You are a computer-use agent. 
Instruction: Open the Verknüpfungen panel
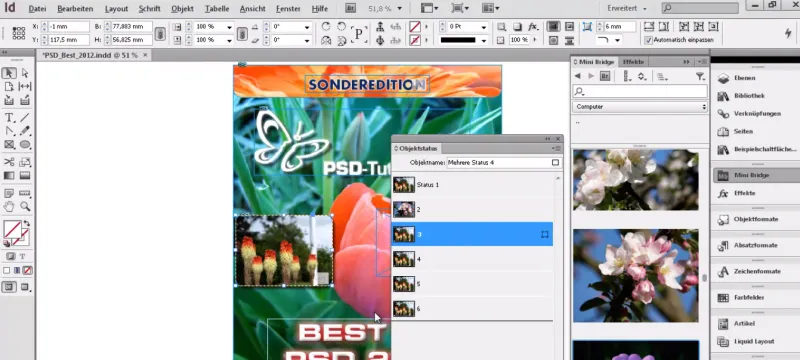pyautogui.click(x=757, y=114)
